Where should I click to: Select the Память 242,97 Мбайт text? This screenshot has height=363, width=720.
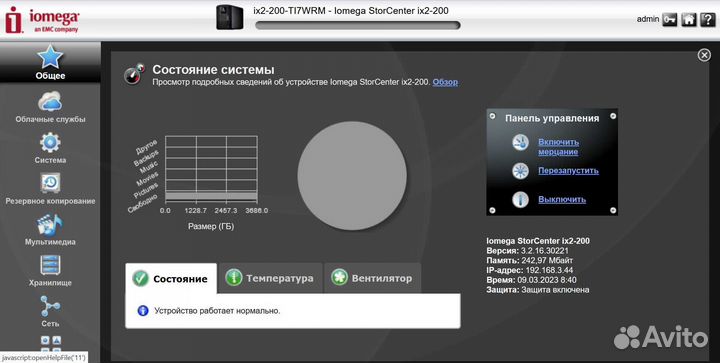point(529,260)
